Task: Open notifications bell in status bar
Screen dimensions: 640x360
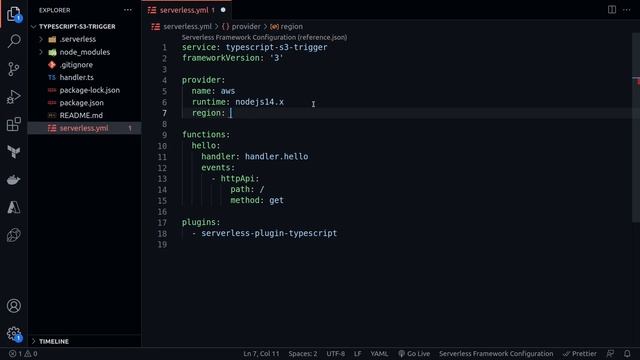Action: tap(627, 353)
